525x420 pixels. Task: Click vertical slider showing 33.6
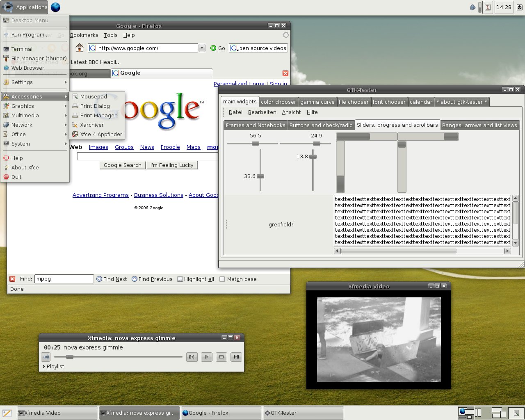260,170
